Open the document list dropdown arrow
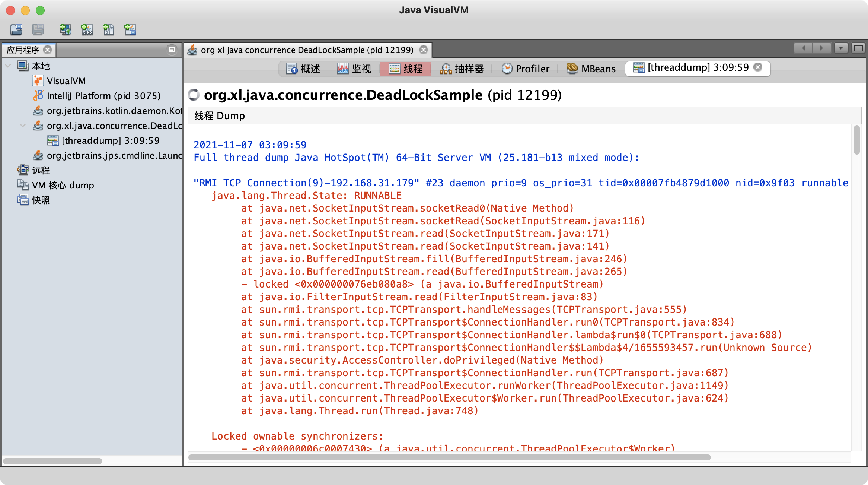The width and height of the screenshot is (868, 485). (x=840, y=48)
